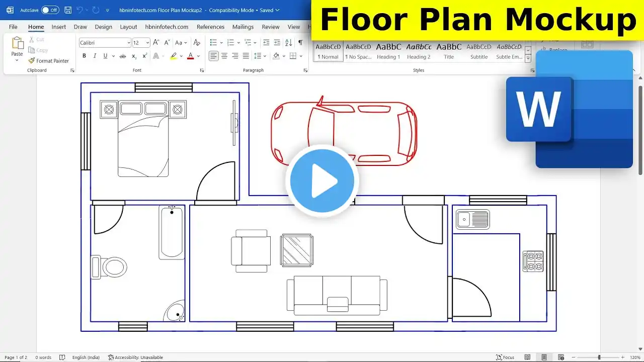
Task: Click the Focus mode icon
Action: click(505, 357)
